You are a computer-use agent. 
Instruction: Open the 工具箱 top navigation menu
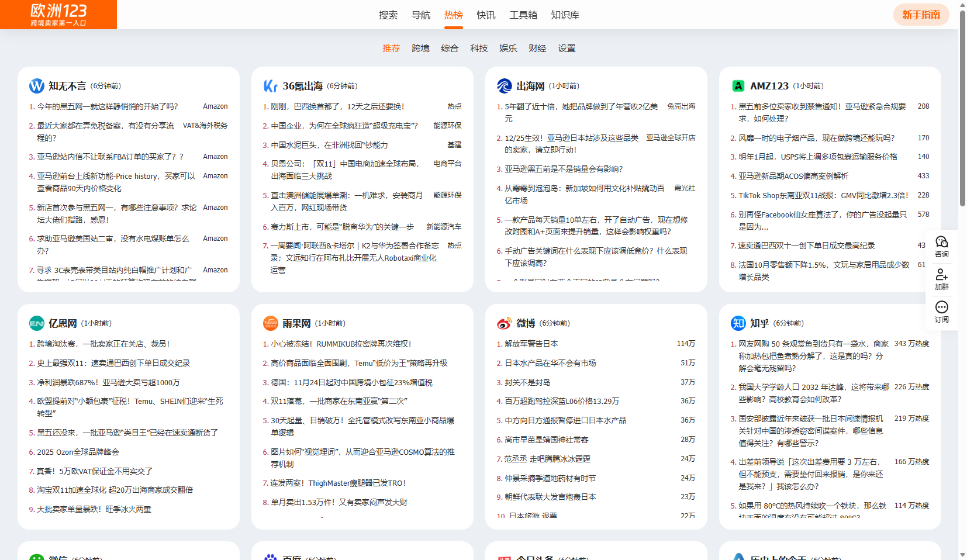523,15
